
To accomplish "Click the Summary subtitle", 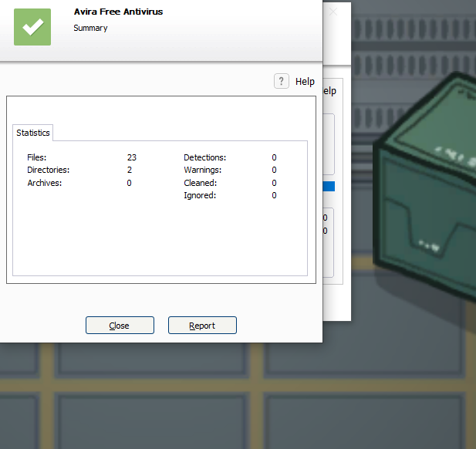I will (x=90, y=28).
